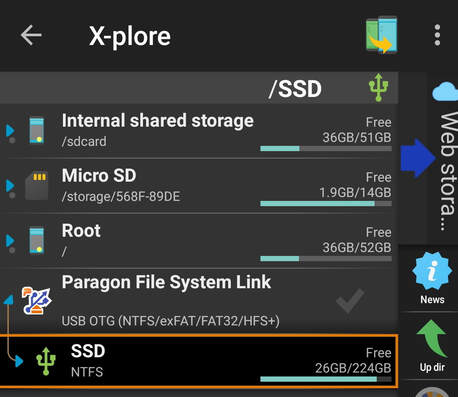Expand the Root folder arrow
Screen dimensions: 458x397
point(10,240)
